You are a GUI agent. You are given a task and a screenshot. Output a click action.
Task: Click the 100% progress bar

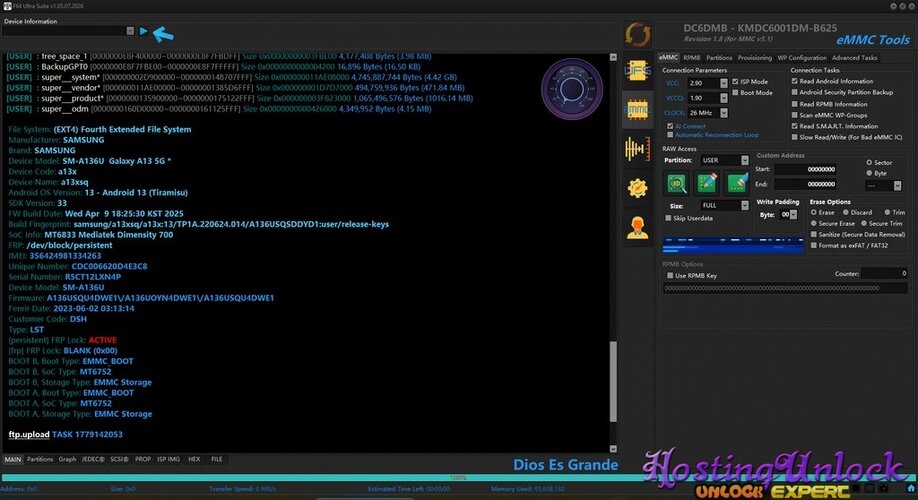click(x=457, y=478)
